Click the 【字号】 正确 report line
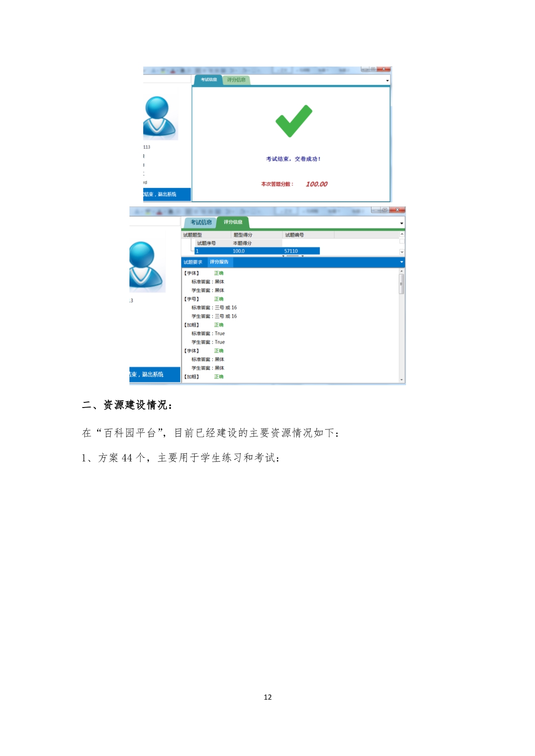 click(x=204, y=299)
